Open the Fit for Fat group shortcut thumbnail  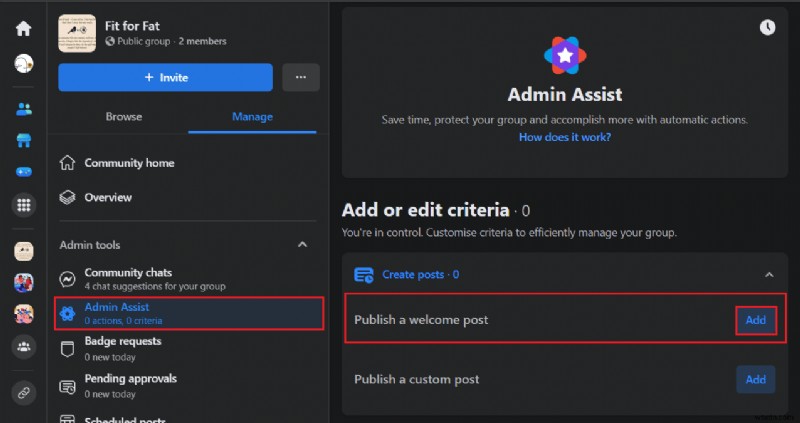point(23,252)
